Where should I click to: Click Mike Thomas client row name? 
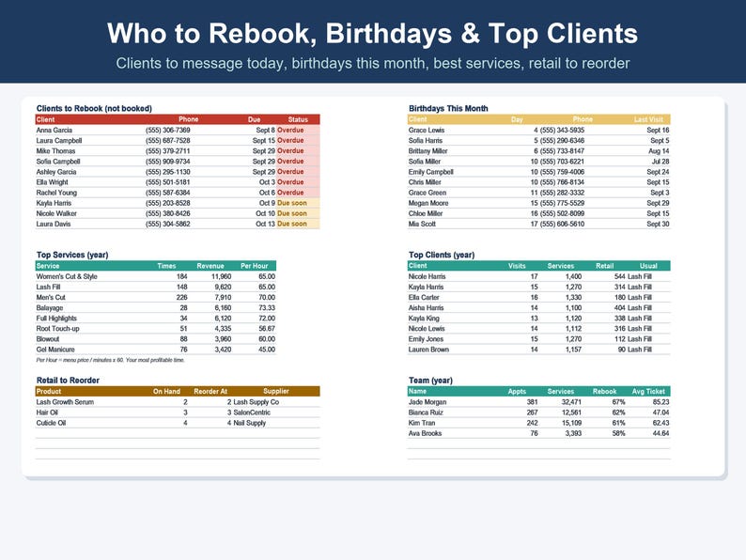click(55, 151)
